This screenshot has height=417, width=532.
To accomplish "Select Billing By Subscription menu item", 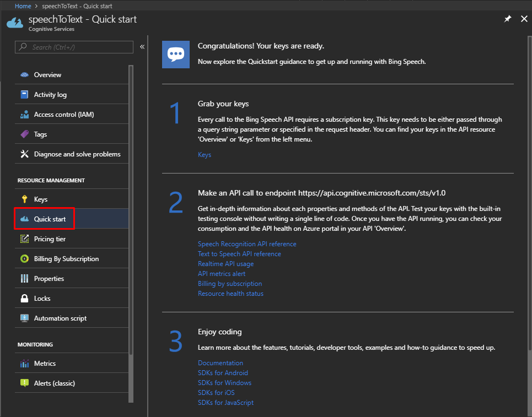I will pos(66,259).
